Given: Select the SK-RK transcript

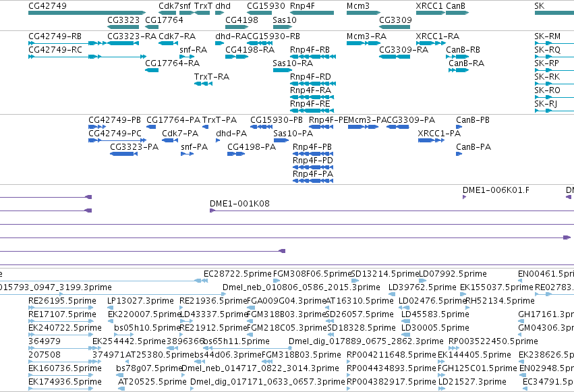Looking at the screenshot, I should point(554,84).
